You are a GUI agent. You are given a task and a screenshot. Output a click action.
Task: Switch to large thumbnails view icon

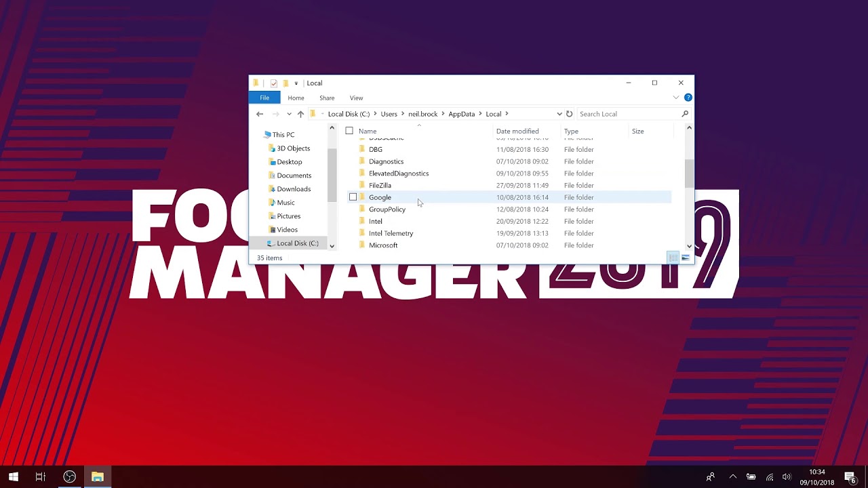685,258
